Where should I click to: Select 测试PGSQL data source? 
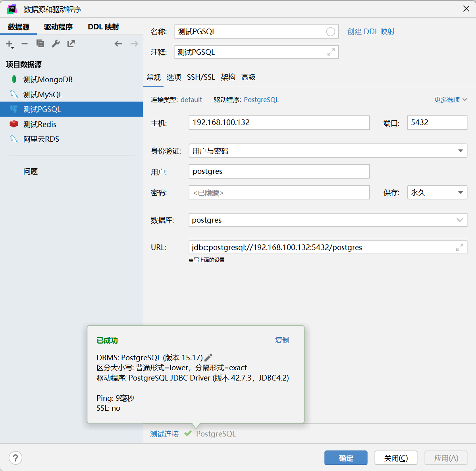pyautogui.click(x=71, y=109)
